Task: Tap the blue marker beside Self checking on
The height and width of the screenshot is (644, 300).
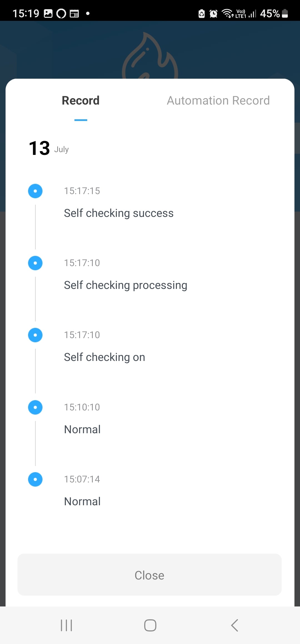Action: (x=35, y=335)
